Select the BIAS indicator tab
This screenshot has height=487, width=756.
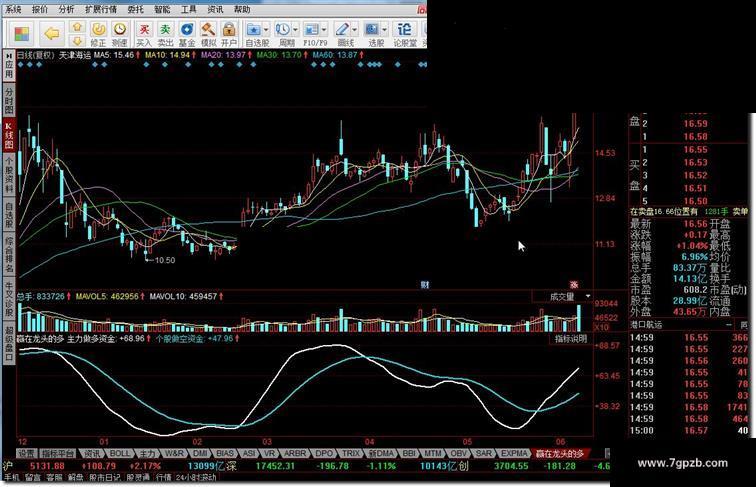point(225,453)
